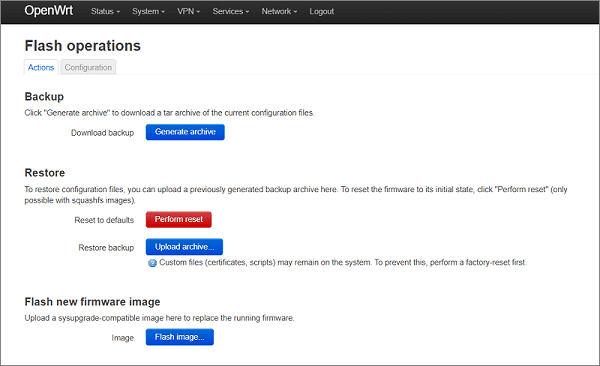The image size is (600, 366).
Task: Click the Generate archive button
Action: (x=185, y=132)
